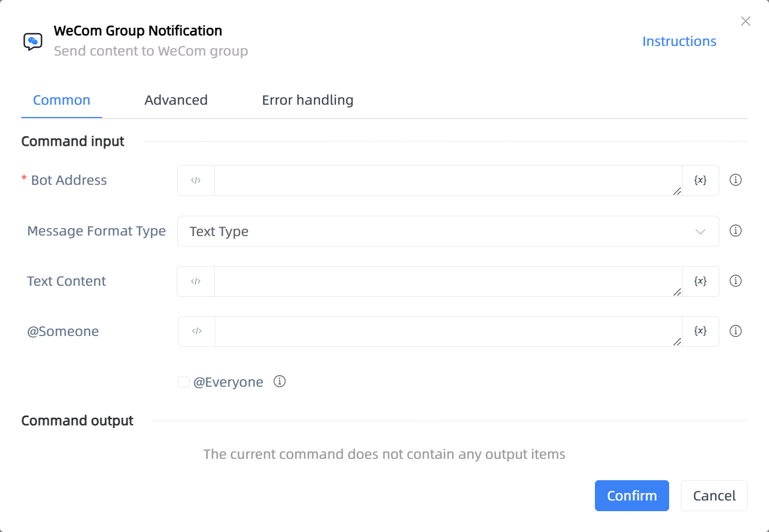Click Text Content field resize handle

[x=677, y=292]
